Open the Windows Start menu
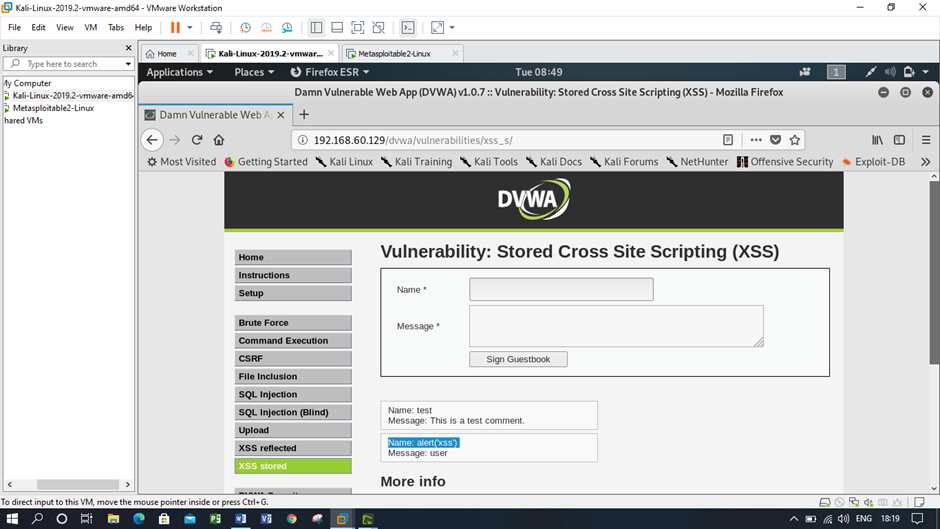The image size is (940, 529). 11,519
